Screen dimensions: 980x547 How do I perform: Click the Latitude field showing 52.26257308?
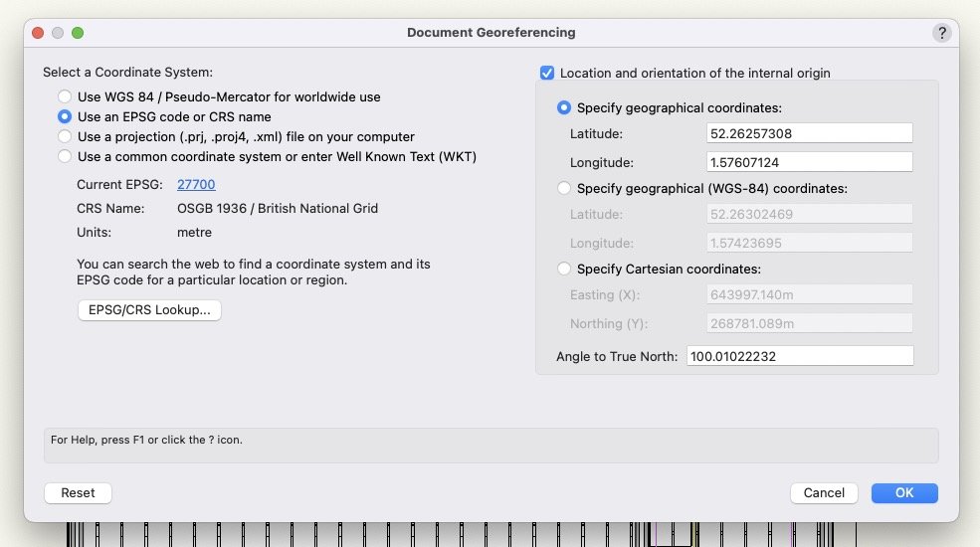809,134
